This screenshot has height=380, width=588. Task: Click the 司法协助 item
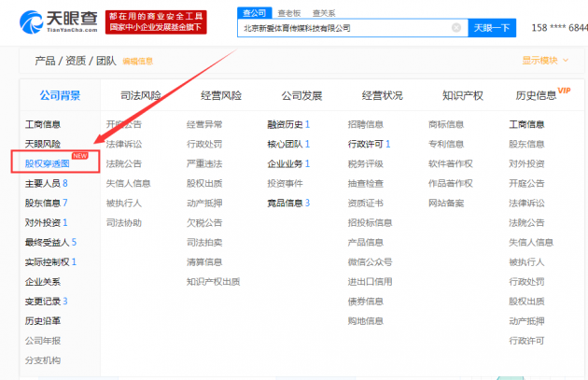click(x=124, y=223)
